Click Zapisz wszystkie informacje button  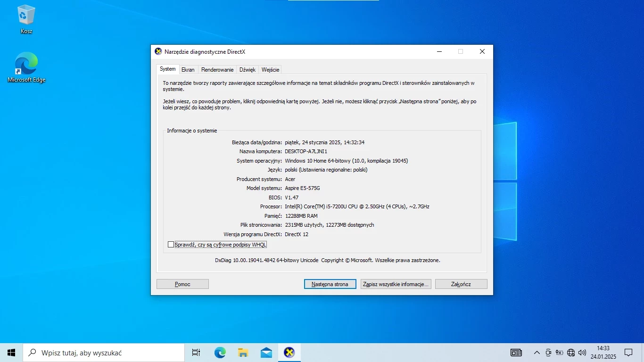(396, 284)
